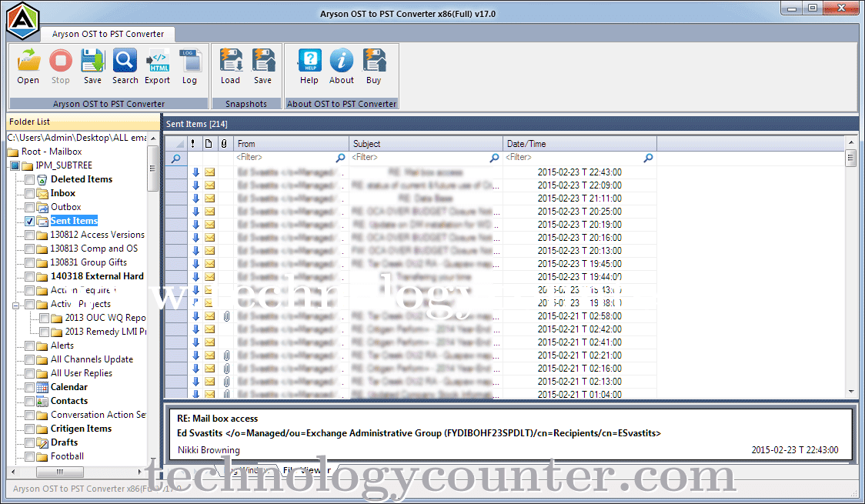Click the Save snapshot icon
The image size is (865, 504).
click(263, 61)
